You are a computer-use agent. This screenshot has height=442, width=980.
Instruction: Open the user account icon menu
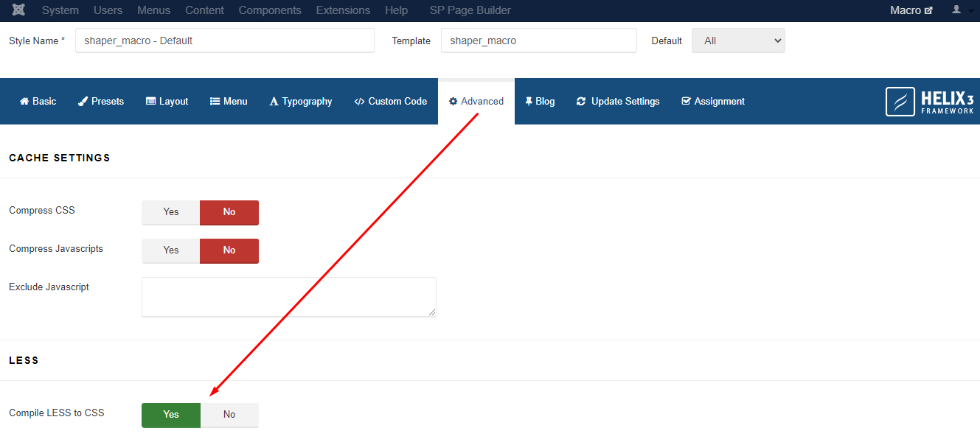tap(961, 10)
